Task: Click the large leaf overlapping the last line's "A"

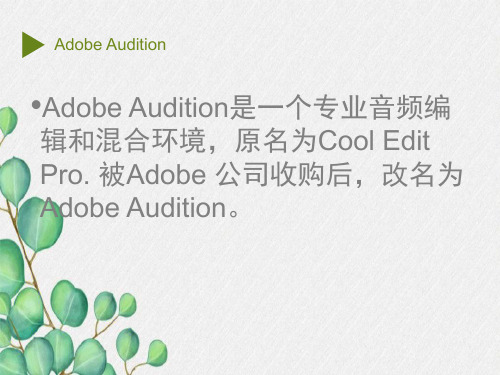Action: 39,224
